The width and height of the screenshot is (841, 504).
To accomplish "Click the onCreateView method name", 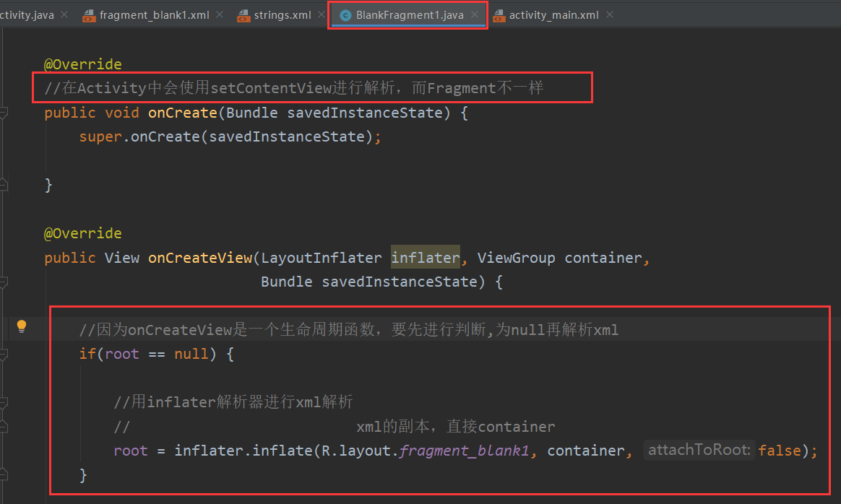I will point(200,258).
